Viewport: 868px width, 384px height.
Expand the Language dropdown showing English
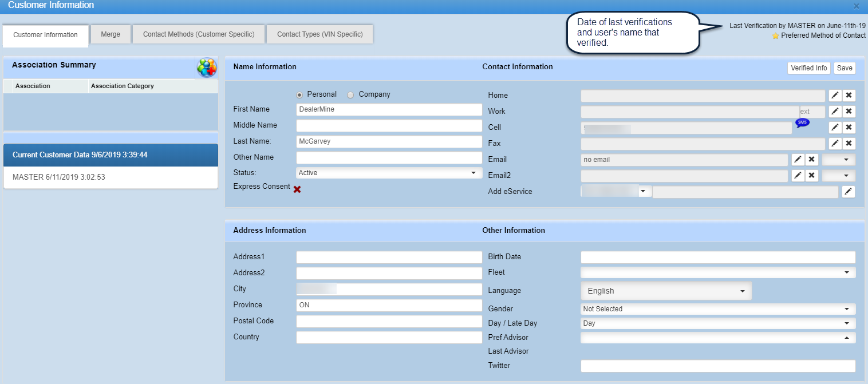click(666, 291)
